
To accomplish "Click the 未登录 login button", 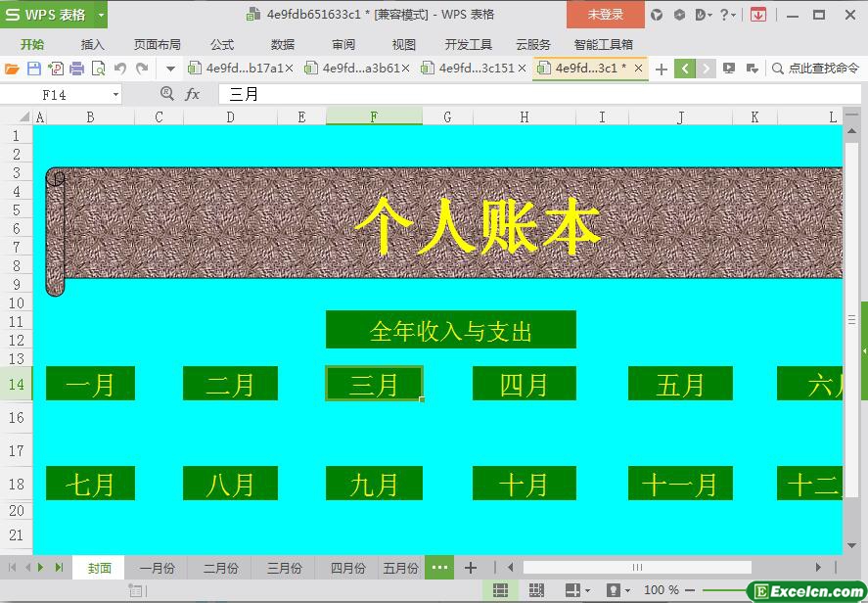I will (x=605, y=15).
